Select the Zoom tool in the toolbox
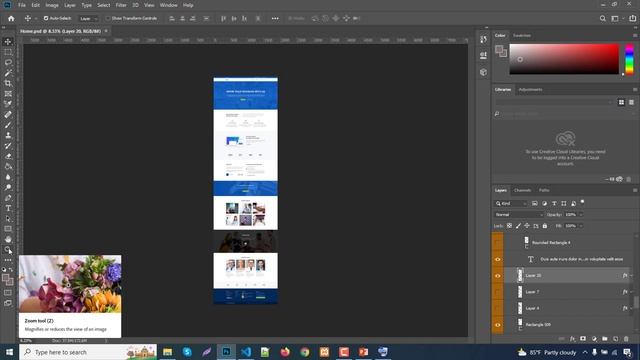Image resolution: width=640 pixels, height=360 pixels. (x=8, y=250)
